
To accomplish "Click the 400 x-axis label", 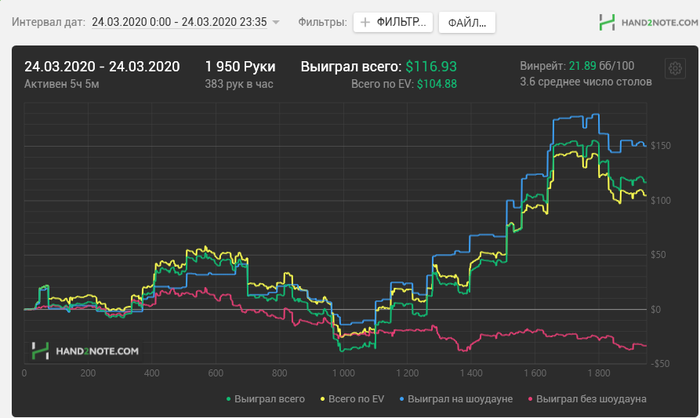I will 152,373.
